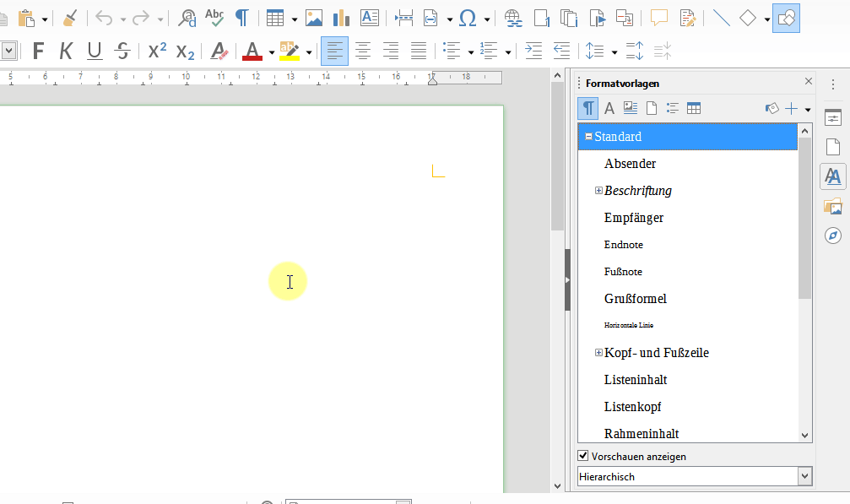Image resolution: width=850 pixels, height=504 pixels.
Task: Expand the Kopf- und Fußzeile style node
Action: (598, 353)
